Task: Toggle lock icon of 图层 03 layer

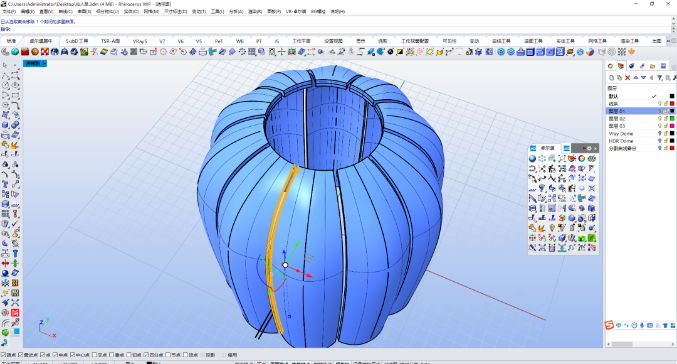Action: 666,126
